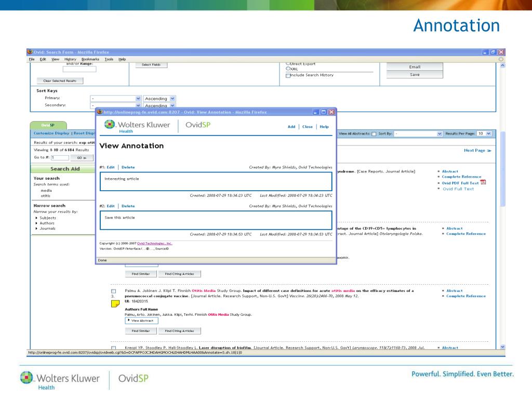Expand View Abstract for the Palmu result
Image resolution: width=532 pixels, height=399 pixels.
coord(141,321)
